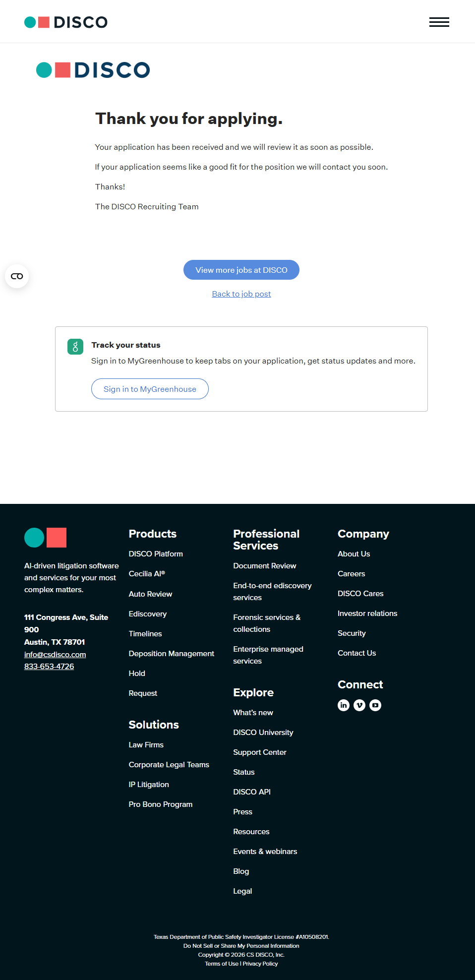Open DISCO's YouTube channel icon
The height and width of the screenshot is (980, 475).
pyautogui.click(x=375, y=705)
